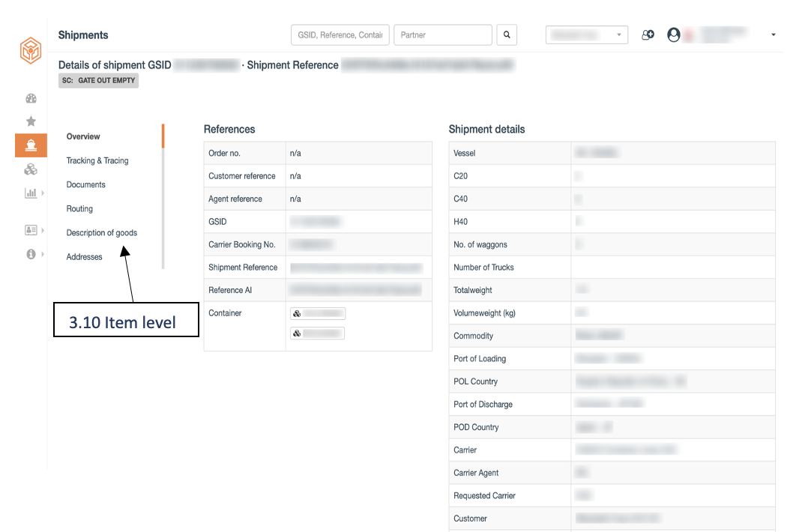
Task: Click the add user group icon
Action: pyautogui.click(x=648, y=34)
